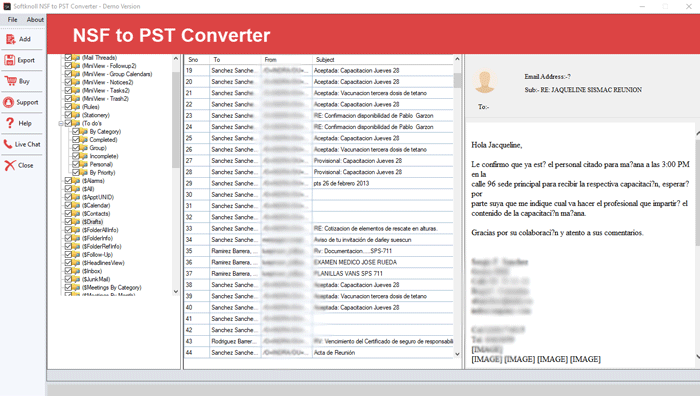Viewport: 700px width, 396px height.
Task: Click folder tree scroll down arrow
Action: pyautogui.click(x=175, y=292)
